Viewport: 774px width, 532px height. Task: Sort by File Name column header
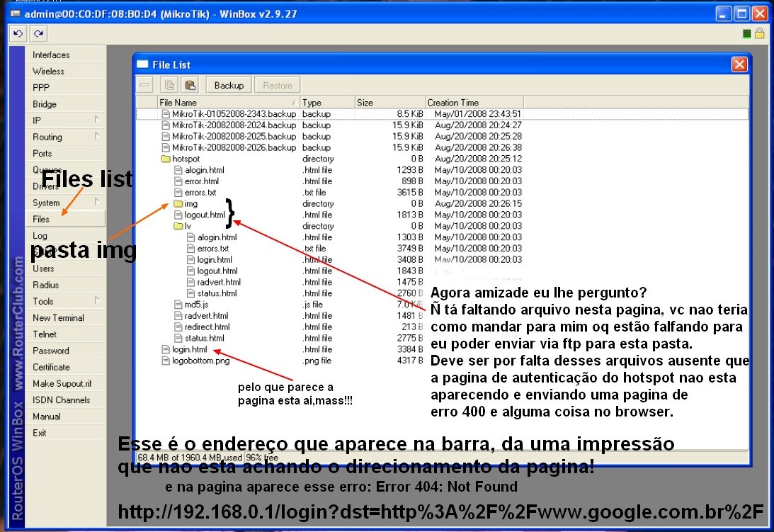pos(228,102)
